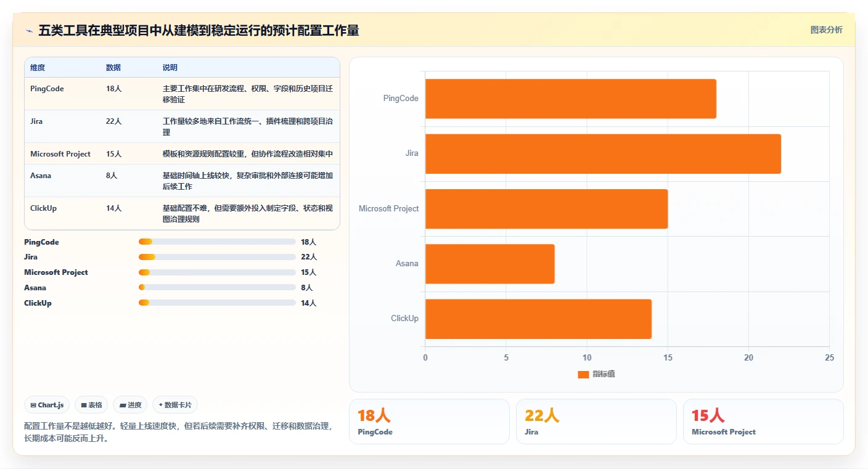
Task: Click the 数据 column header
Action: pos(113,68)
